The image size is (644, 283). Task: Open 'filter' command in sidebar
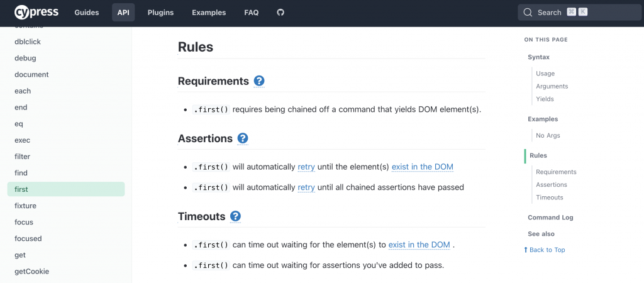tap(23, 157)
